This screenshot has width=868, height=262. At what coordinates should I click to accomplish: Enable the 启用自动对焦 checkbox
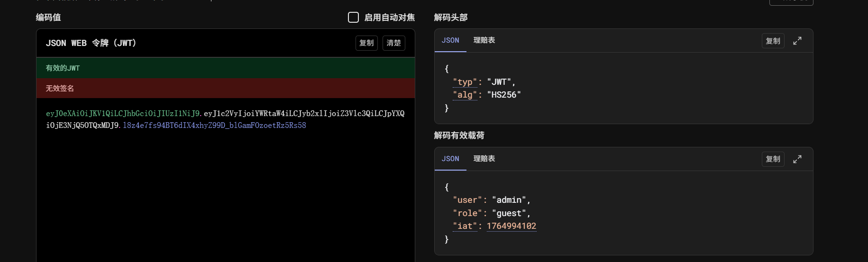point(353,18)
